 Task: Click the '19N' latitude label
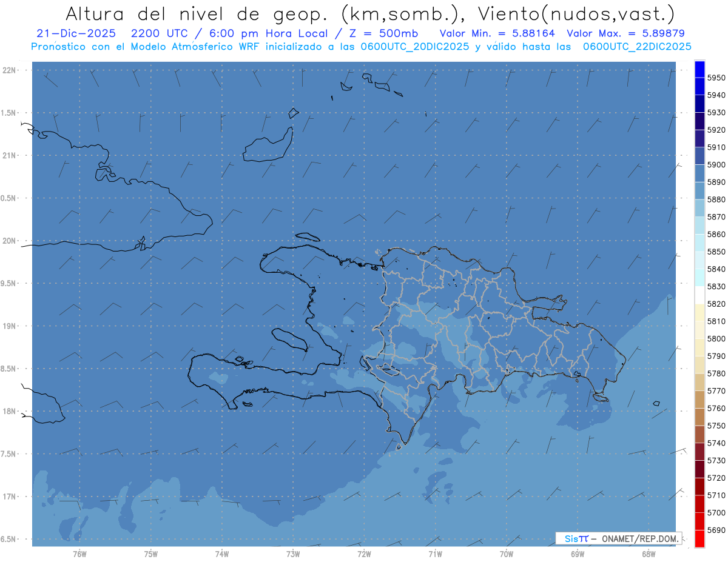click(9, 326)
